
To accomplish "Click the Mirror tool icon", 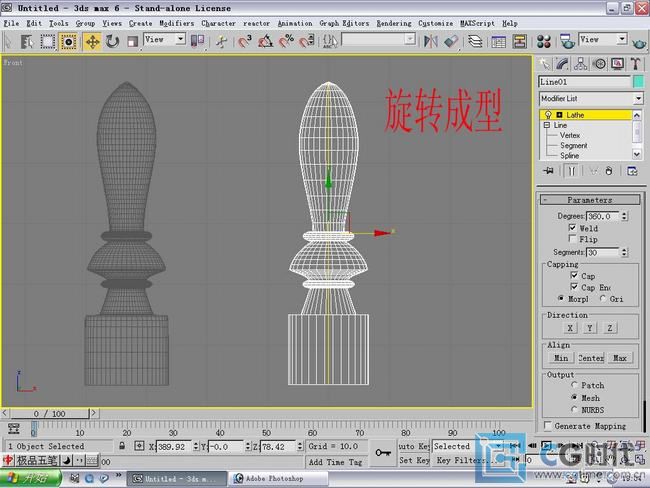I will tap(431, 41).
